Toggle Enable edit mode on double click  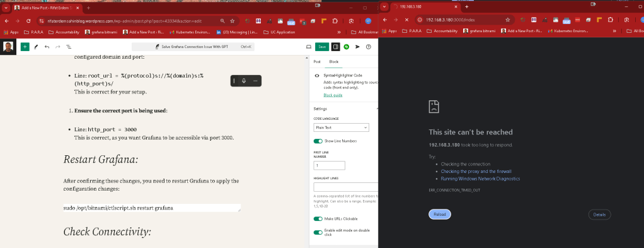click(x=318, y=232)
